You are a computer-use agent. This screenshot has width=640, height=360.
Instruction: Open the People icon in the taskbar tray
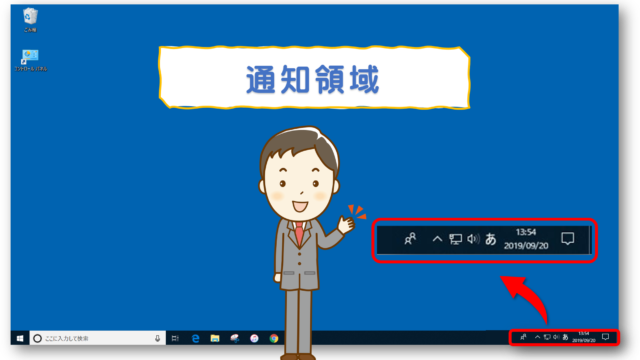pos(523,337)
